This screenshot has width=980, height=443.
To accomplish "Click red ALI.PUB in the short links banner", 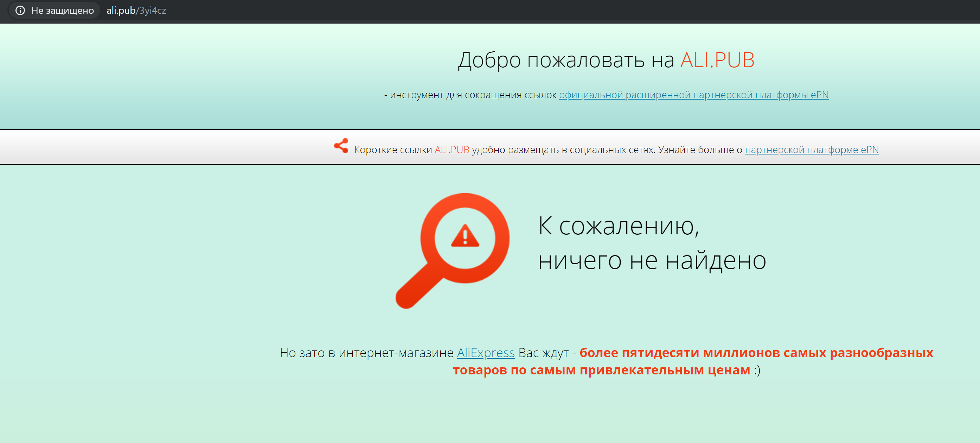I will pos(451,150).
